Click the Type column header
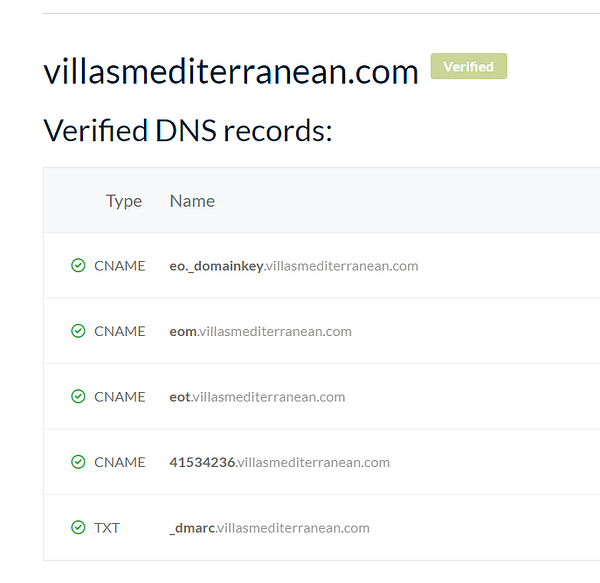This screenshot has height=583, width=600. click(124, 201)
